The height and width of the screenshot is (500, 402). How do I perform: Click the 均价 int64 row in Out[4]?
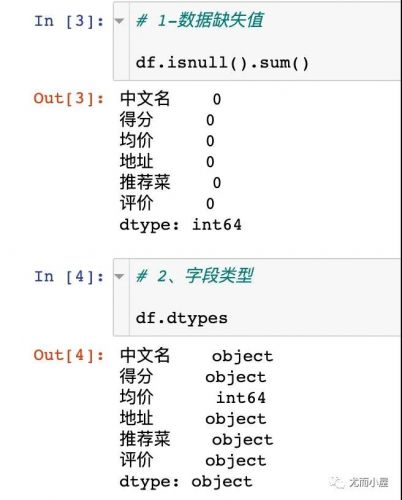point(193,397)
